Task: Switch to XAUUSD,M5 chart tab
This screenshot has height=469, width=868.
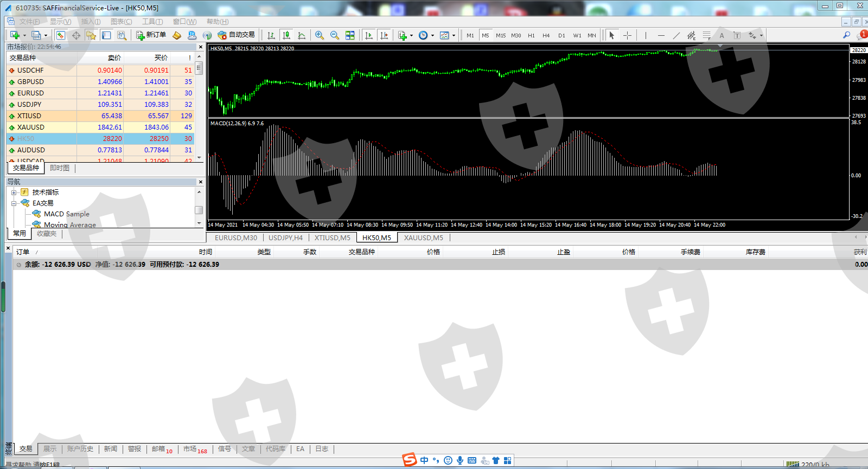Action: pyautogui.click(x=424, y=237)
